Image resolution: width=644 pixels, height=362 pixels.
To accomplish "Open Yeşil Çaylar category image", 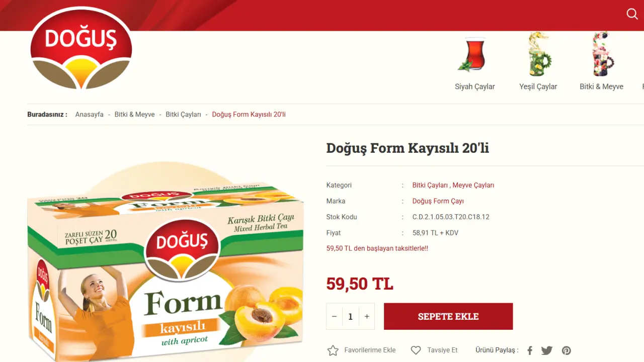I will (539, 54).
